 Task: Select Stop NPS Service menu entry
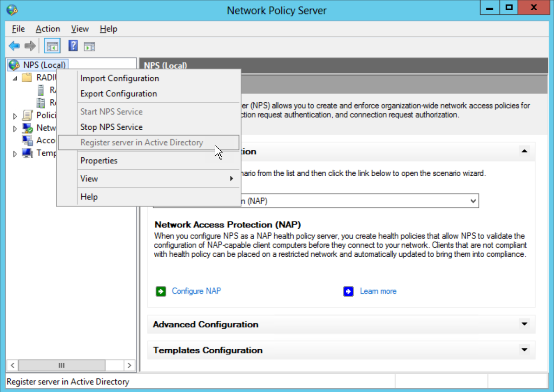pos(111,127)
